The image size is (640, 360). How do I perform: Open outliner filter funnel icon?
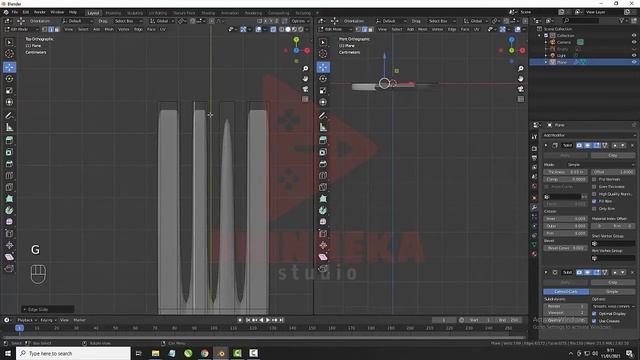click(x=622, y=20)
